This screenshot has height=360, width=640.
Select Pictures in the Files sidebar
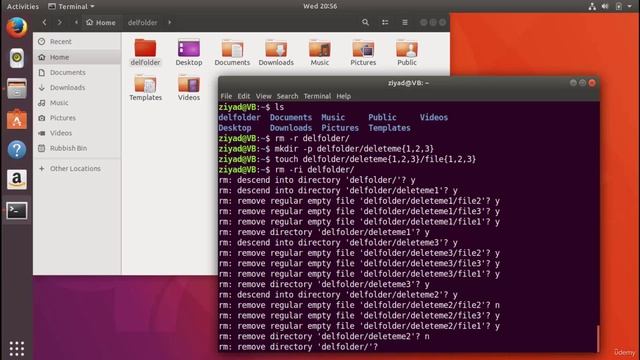pyautogui.click(x=77, y=118)
